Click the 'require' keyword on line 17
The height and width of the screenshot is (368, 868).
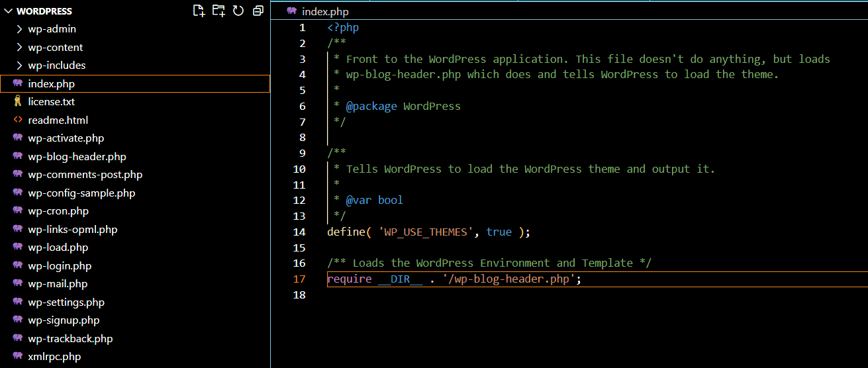(350, 279)
